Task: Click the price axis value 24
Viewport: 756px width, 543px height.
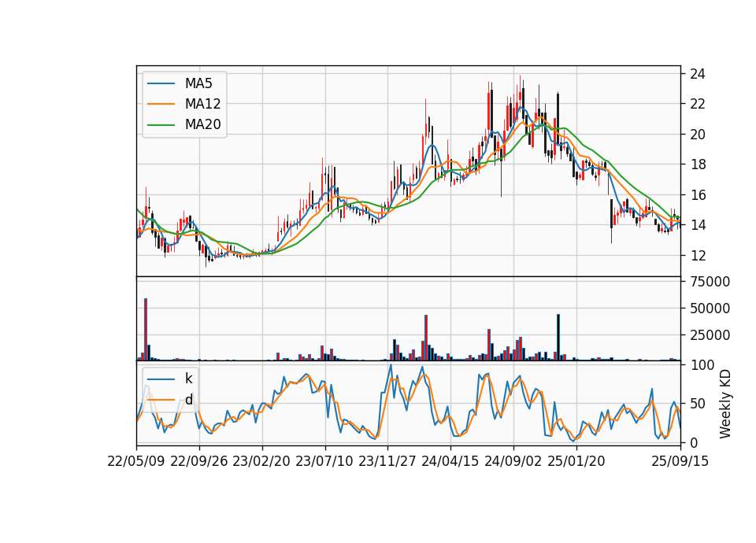Action: click(698, 74)
